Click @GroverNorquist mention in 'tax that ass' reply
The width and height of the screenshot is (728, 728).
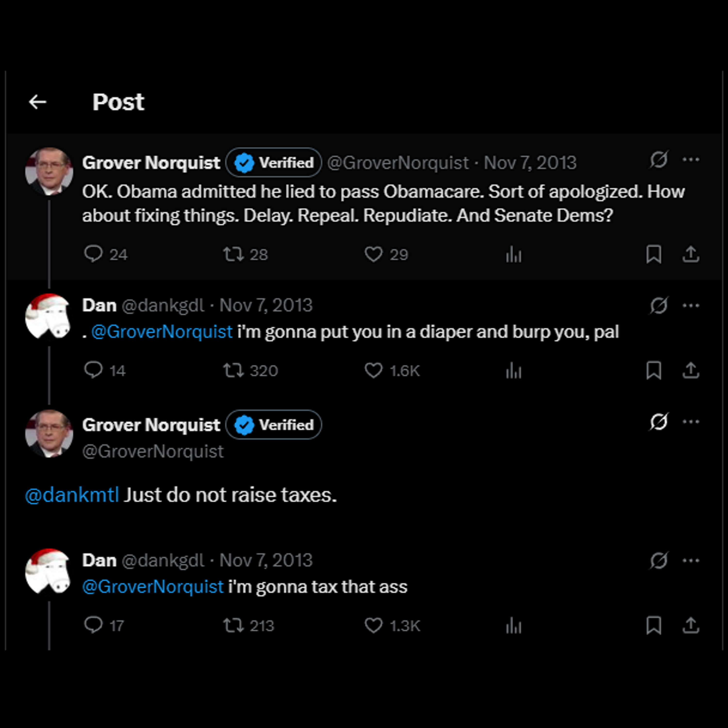click(x=153, y=587)
